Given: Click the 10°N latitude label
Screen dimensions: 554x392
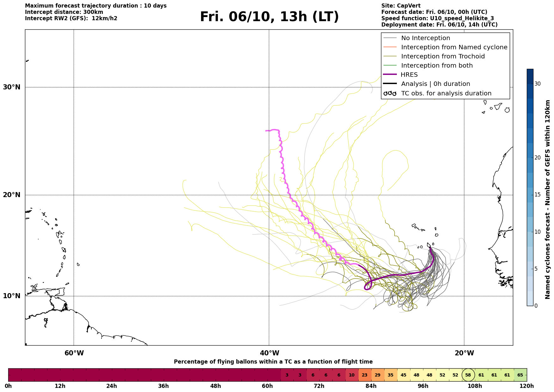Looking at the screenshot, I should [12, 296].
